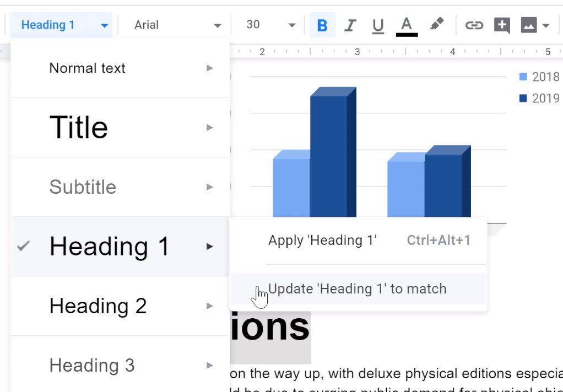Open the text color picker
Screen dimensions: 563x392
406,24
